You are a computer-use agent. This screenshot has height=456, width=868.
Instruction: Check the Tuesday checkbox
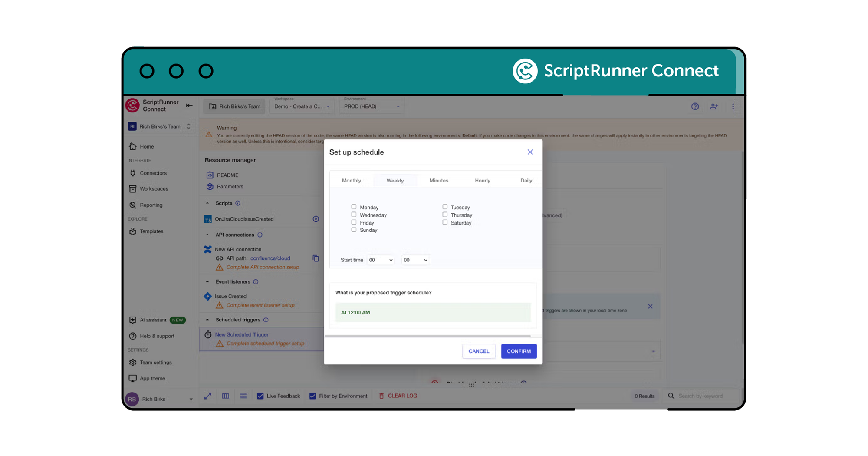pos(445,207)
